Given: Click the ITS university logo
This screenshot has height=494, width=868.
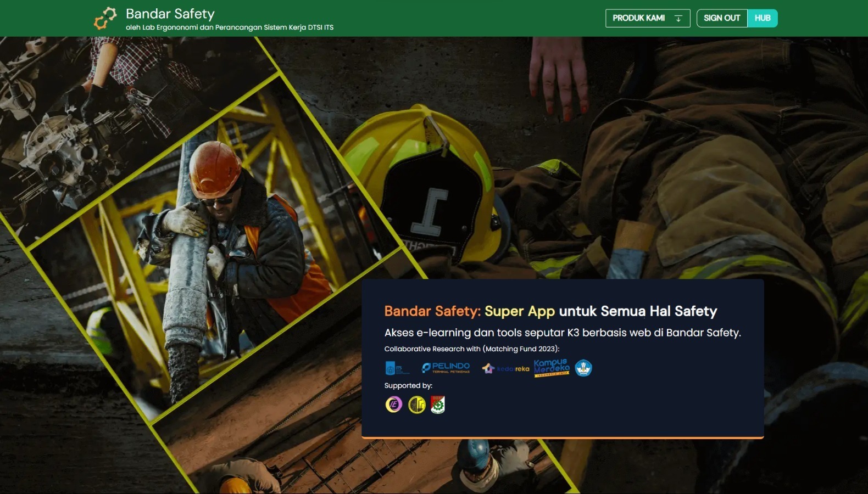Looking at the screenshot, I should (x=397, y=368).
